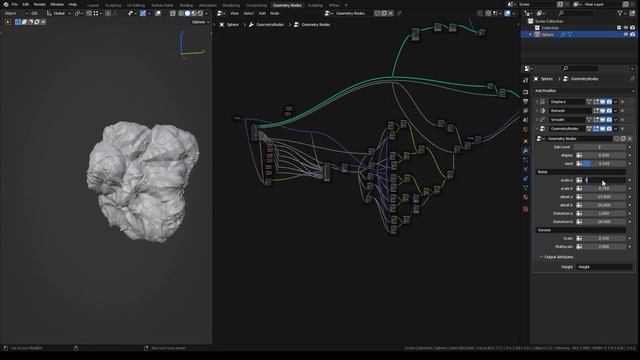The height and width of the screenshot is (360, 640).
Task: Open the Window menu
Action: tap(57, 4)
